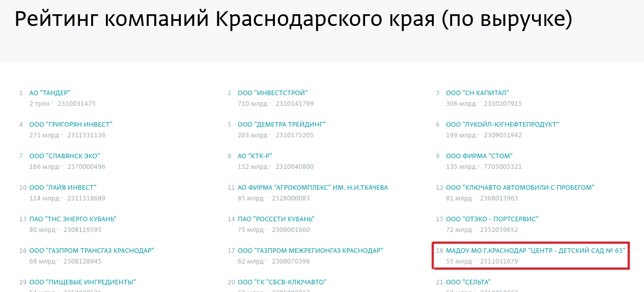Click revenue value "203 млрд"
The height and width of the screenshot is (292, 644).
(253, 135)
